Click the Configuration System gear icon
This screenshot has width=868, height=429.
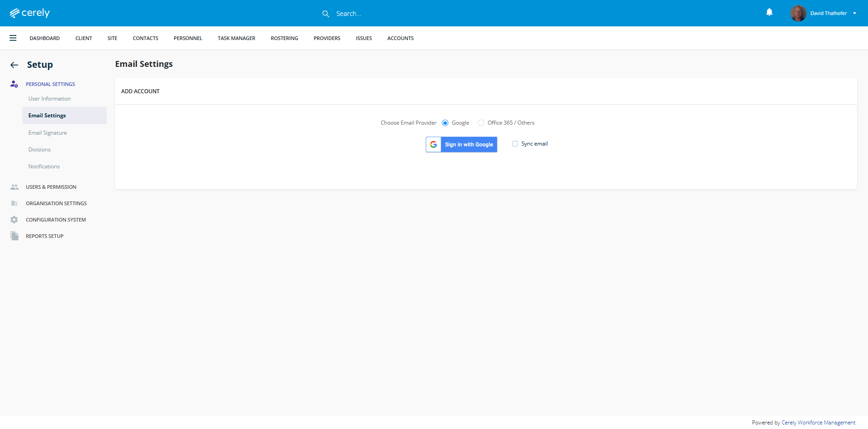click(x=14, y=220)
